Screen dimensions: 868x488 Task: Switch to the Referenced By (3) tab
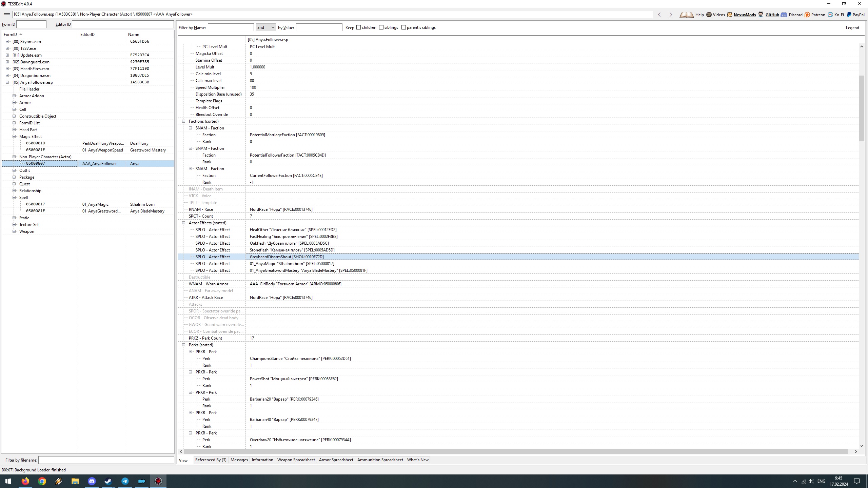pyautogui.click(x=211, y=460)
